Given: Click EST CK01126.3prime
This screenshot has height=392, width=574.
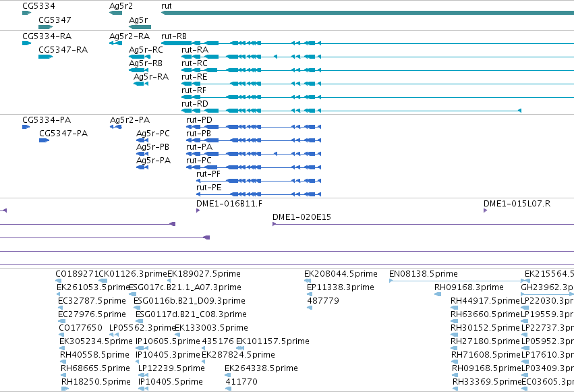Looking at the screenshot, I should (134, 274).
